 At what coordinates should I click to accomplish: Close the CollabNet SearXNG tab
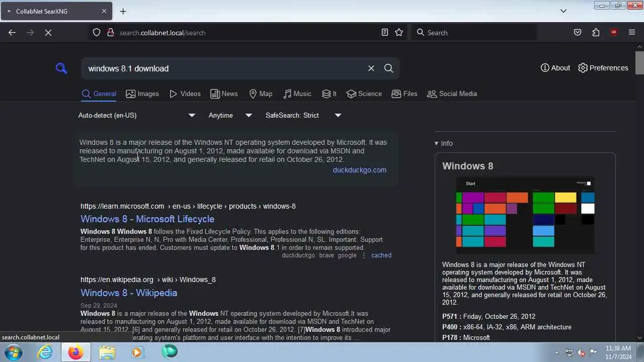104,11
